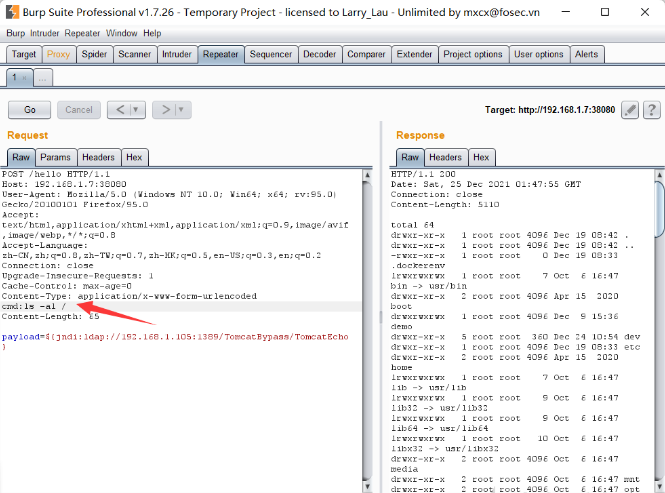Image resolution: width=665 pixels, height=493 pixels.
Task: Open the Response Headers tab
Action: [445, 157]
